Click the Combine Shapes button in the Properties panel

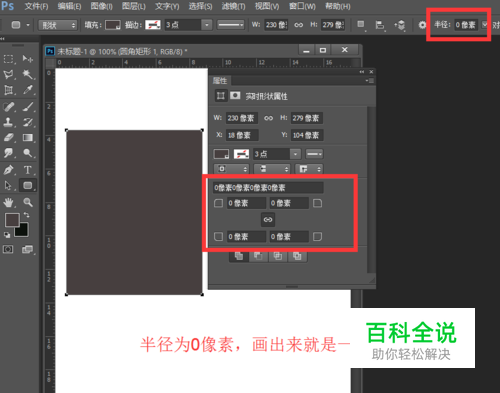[x=239, y=256]
